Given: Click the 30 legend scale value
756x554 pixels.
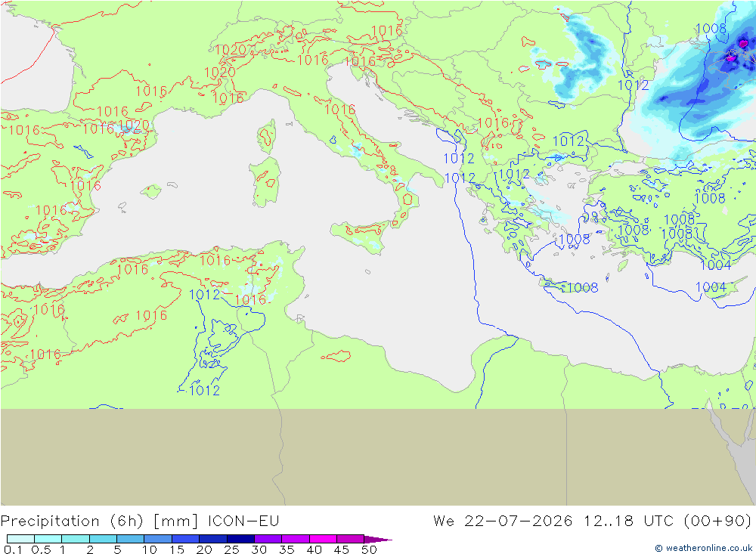Looking at the screenshot, I should click(x=259, y=549).
